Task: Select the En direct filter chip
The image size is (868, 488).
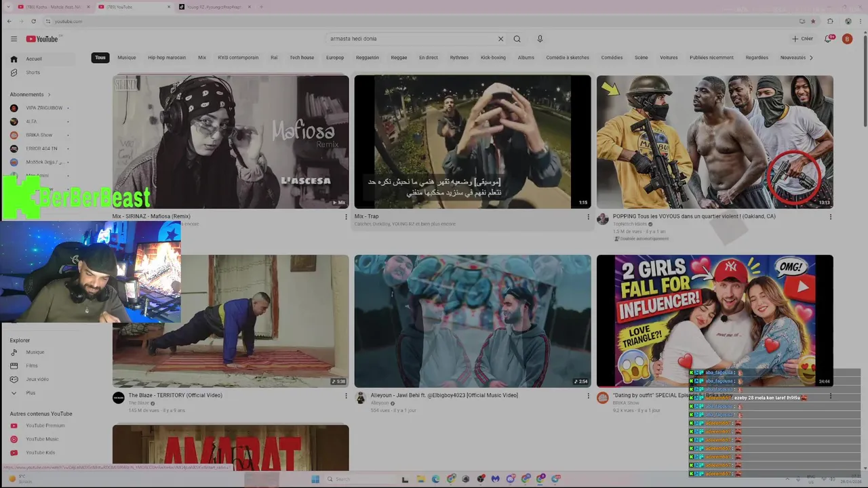Action: [x=429, y=58]
